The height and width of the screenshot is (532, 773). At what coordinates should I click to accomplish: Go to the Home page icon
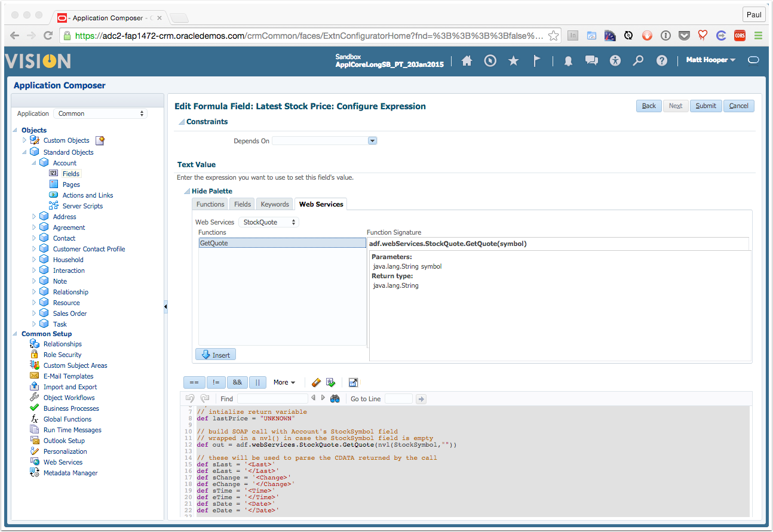coord(467,60)
